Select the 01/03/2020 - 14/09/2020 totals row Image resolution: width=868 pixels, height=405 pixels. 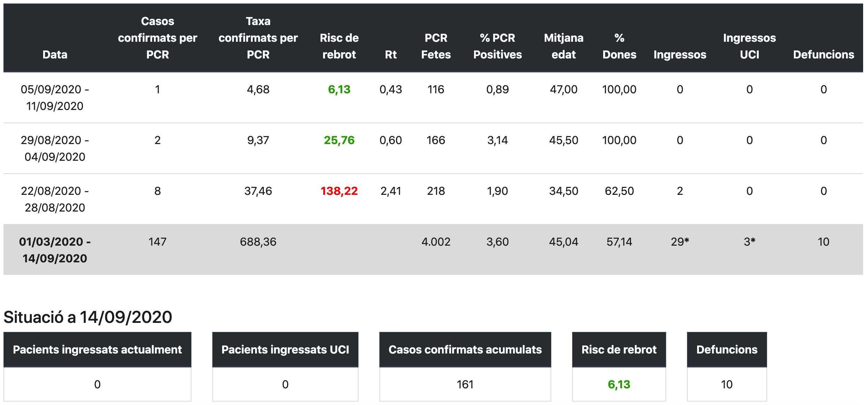pyautogui.click(x=55, y=250)
